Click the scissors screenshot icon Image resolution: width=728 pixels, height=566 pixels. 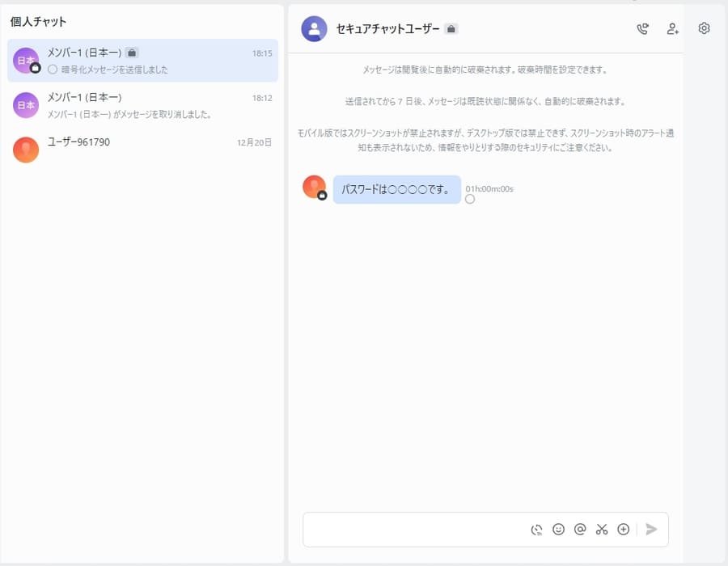[601, 530]
